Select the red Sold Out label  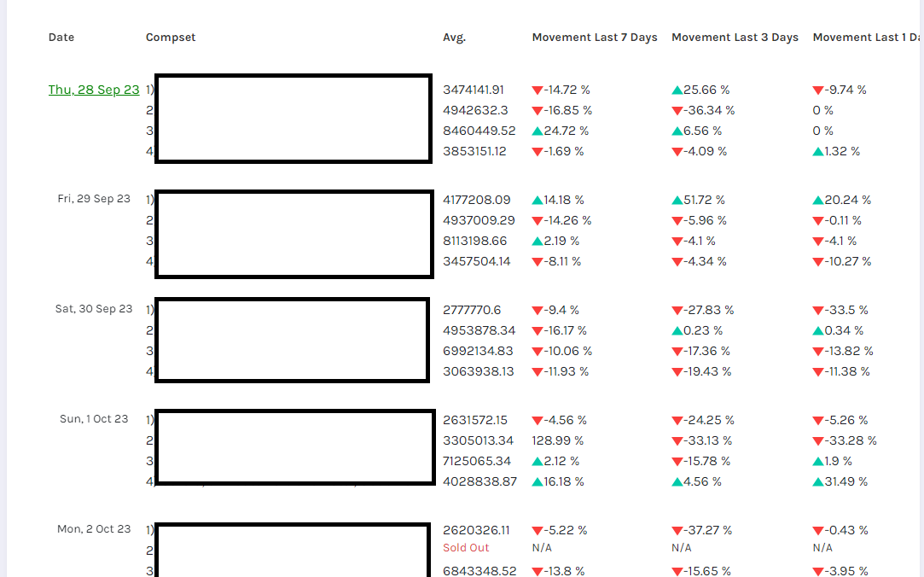coord(466,547)
